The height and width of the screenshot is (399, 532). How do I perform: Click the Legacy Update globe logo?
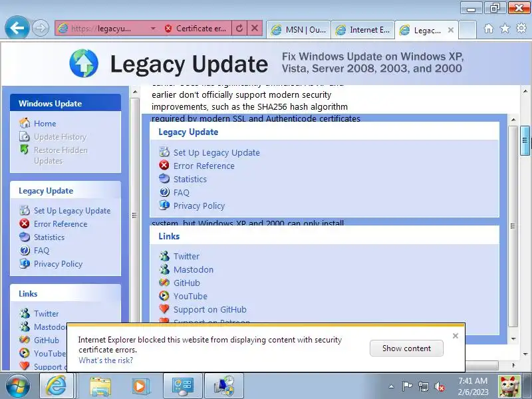pyautogui.click(x=84, y=63)
